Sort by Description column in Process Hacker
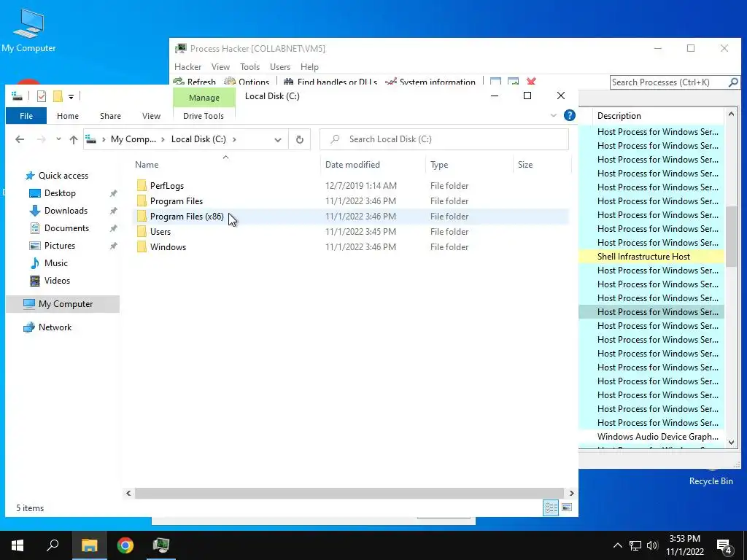The width and height of the screenshot is (747, 560). [619, 116]
